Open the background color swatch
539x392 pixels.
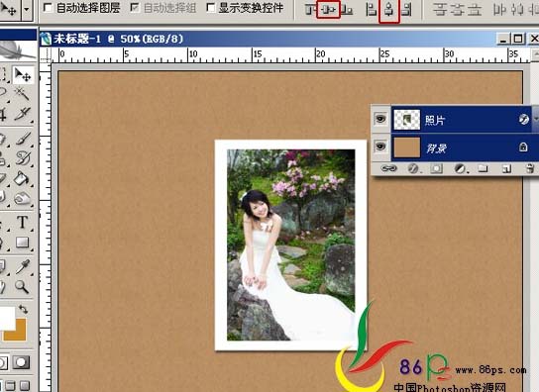point(20,335)
